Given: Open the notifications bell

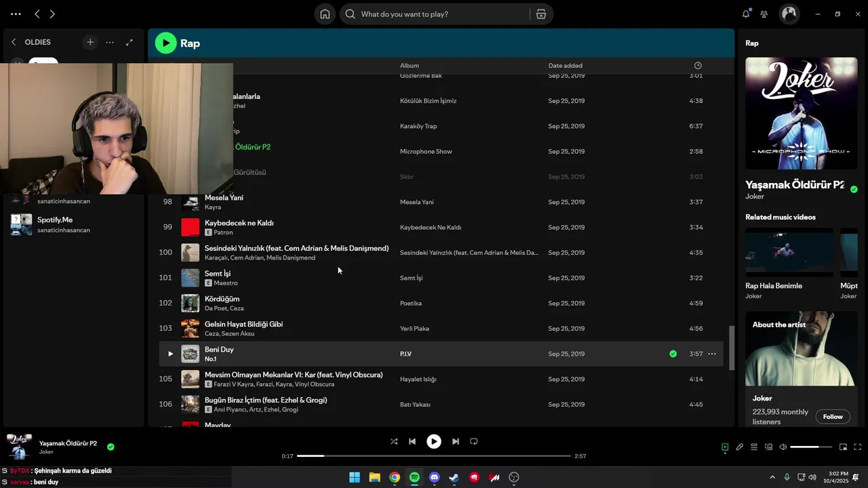Looking at the screenshot, I should (x=746, y=14).
